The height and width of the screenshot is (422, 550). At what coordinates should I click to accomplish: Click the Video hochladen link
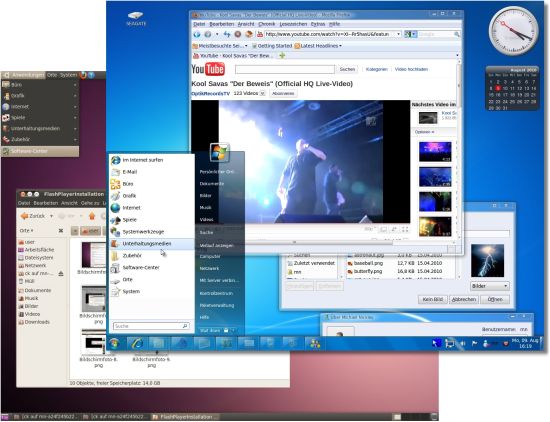(411, 69)
